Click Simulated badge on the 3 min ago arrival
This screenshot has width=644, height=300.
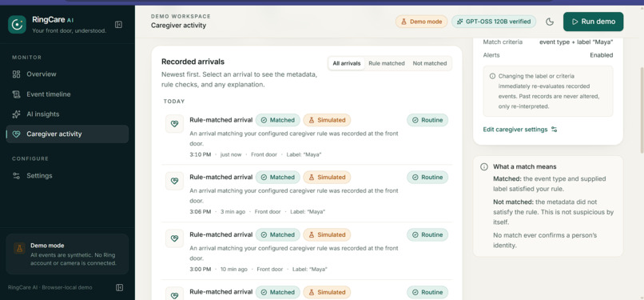click(327, 177)
